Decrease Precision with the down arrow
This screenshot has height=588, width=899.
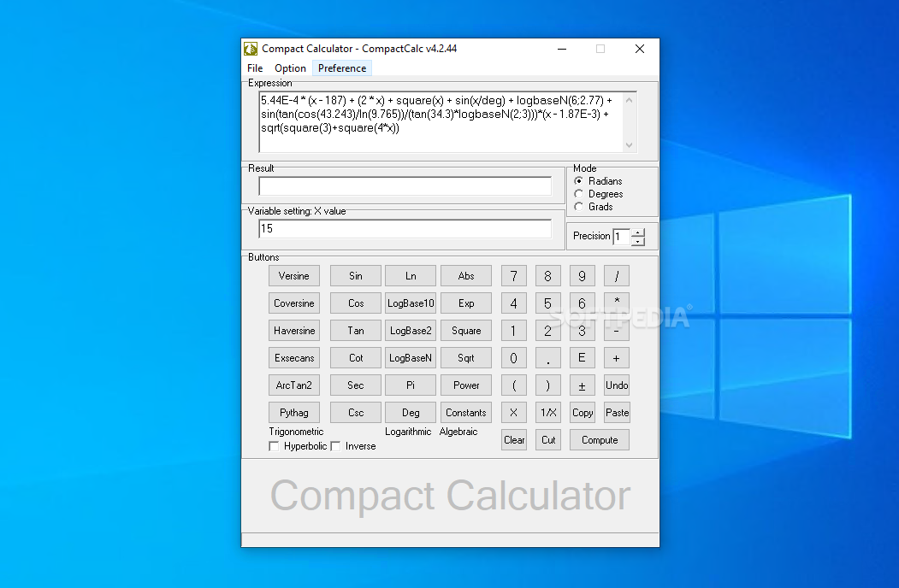637,241
